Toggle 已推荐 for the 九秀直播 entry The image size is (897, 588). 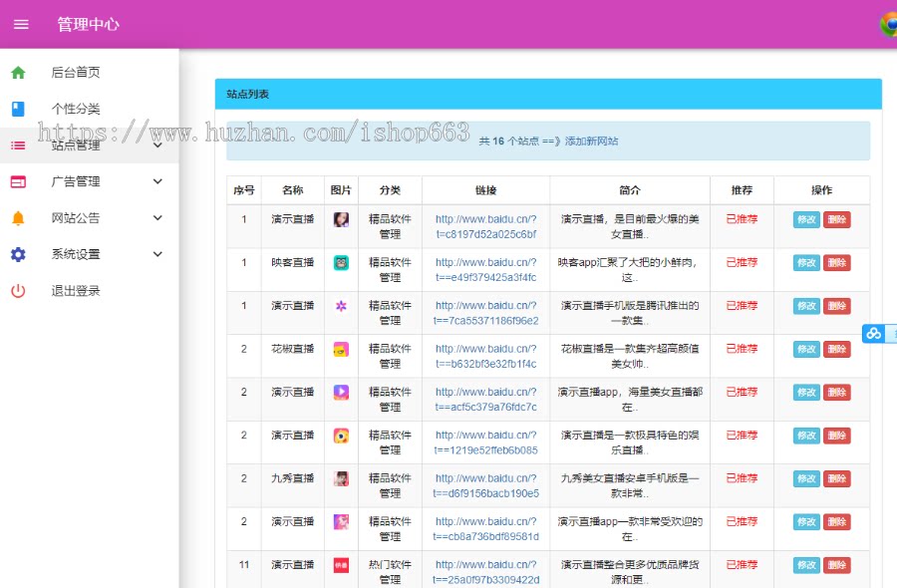point(742,478)
